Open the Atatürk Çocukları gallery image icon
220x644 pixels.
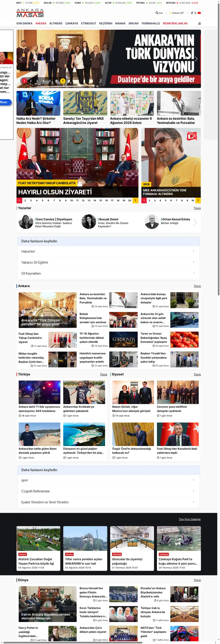point(38,538)
